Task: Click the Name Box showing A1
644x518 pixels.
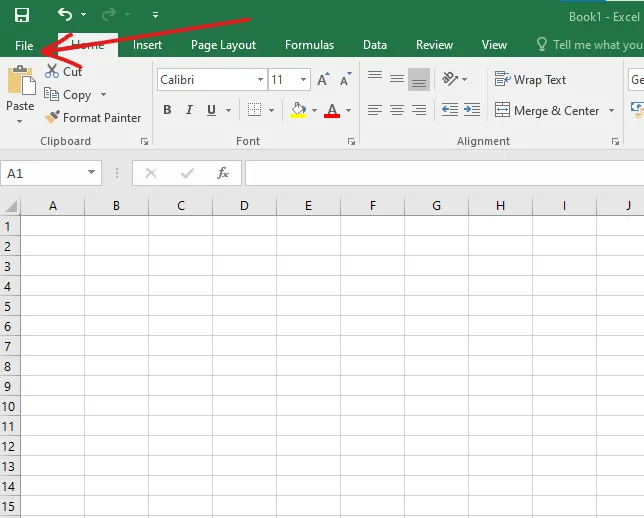Action: pos(43,173)
